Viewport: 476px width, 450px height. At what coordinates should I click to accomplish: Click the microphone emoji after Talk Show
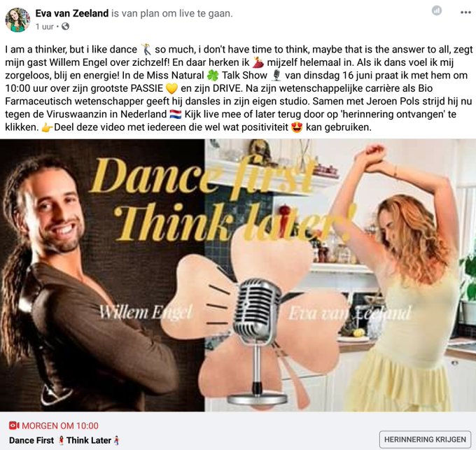276,76
